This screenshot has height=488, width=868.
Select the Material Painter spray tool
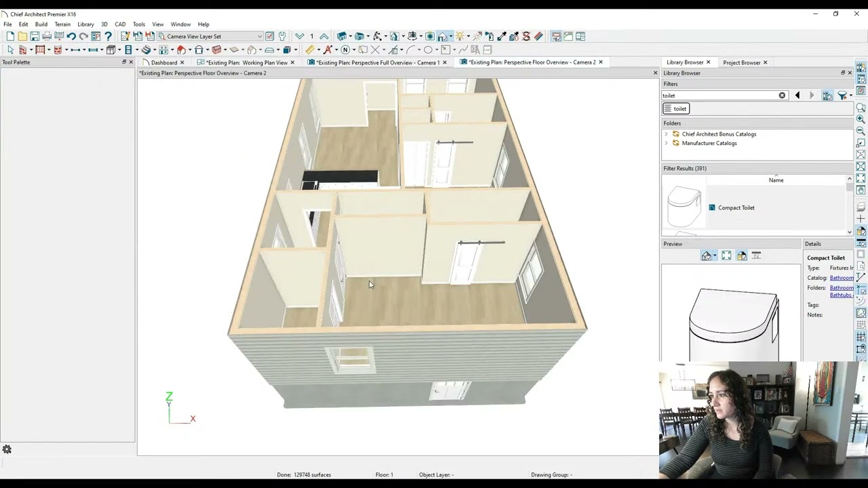point(490,36)
